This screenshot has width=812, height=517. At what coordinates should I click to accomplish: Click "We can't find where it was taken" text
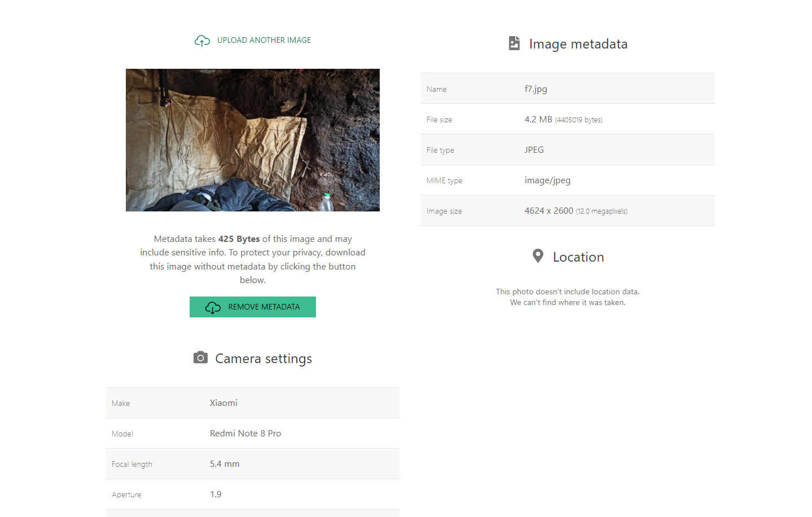click(x=568, y=303)
